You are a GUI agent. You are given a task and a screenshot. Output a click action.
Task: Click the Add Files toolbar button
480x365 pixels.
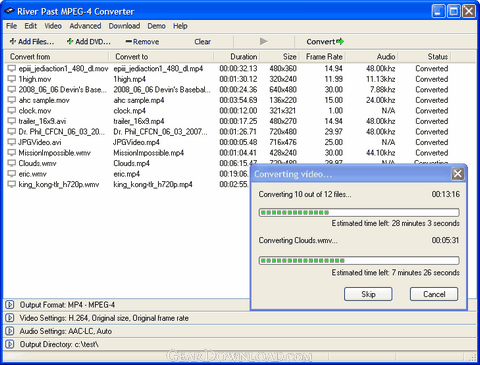point(32,42)
